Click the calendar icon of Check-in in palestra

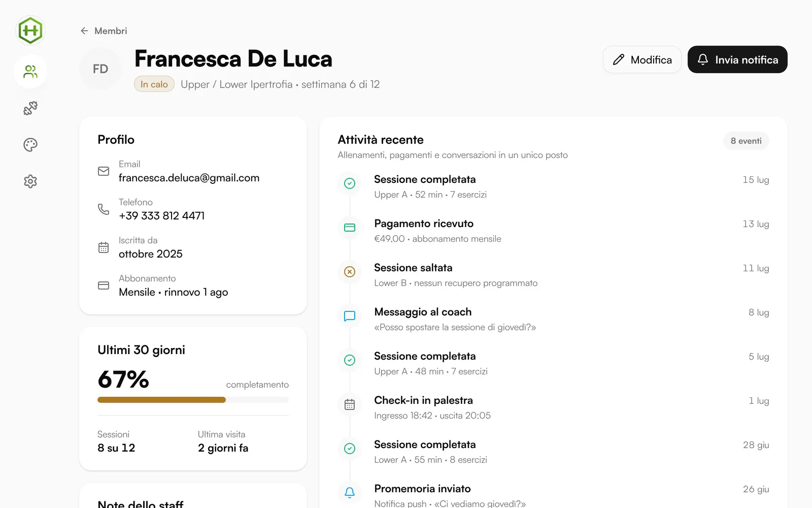tap(350, 404)
